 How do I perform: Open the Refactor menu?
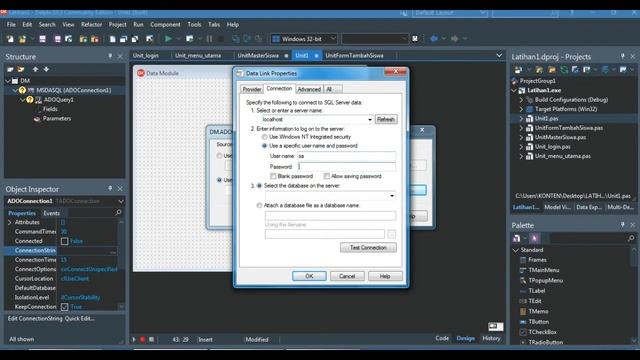(x=91, y=24)
